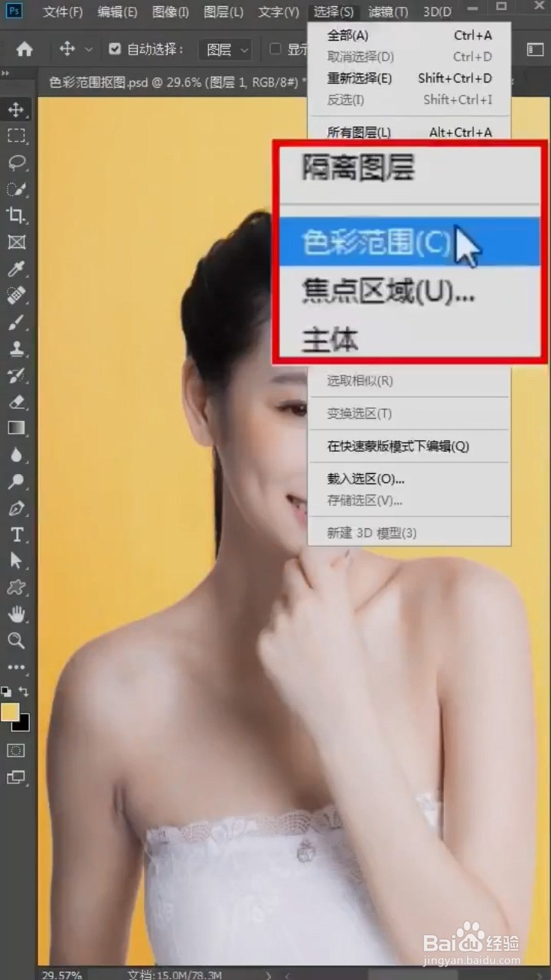
Task: Select the Quick Selection tool
Action: click(x=16, y=189)
